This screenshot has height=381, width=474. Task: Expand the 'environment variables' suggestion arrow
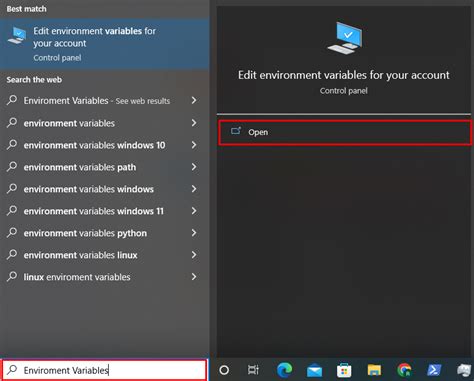tap(194, 123)
